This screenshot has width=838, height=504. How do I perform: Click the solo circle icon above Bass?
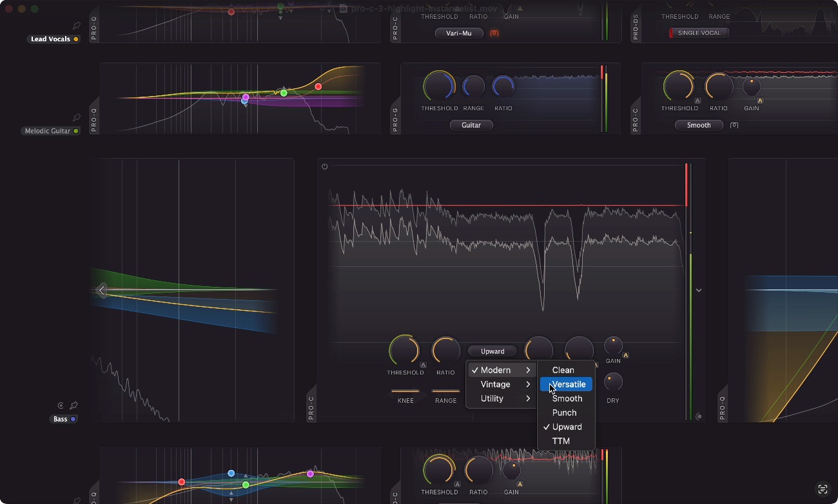tap(61, 405)
